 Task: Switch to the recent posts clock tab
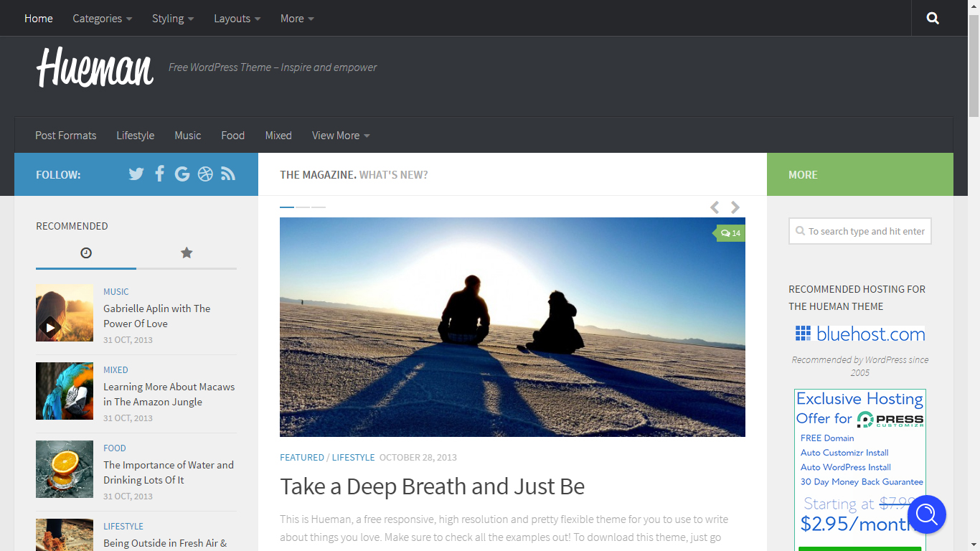pos(86,253)
